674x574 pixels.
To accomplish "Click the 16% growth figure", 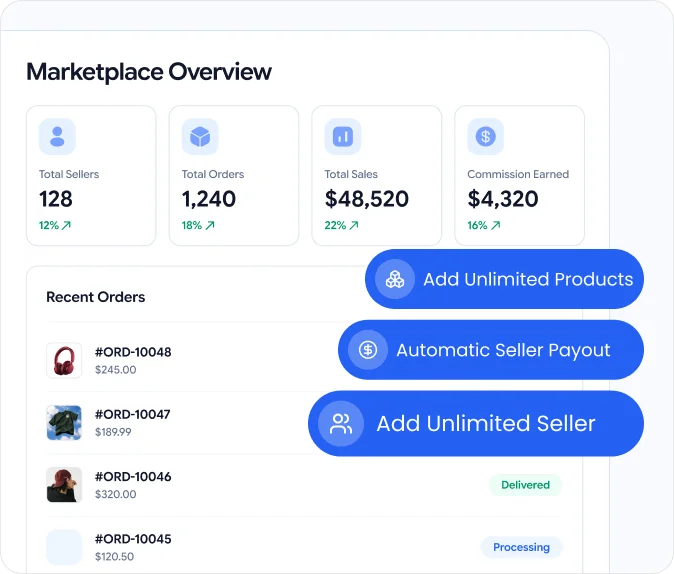I will (478, 225).
